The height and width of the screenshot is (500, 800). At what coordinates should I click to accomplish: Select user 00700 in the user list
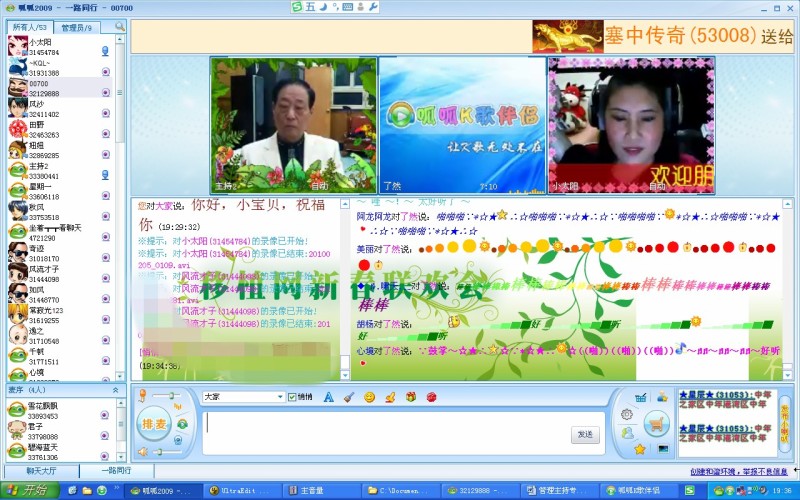60,88
